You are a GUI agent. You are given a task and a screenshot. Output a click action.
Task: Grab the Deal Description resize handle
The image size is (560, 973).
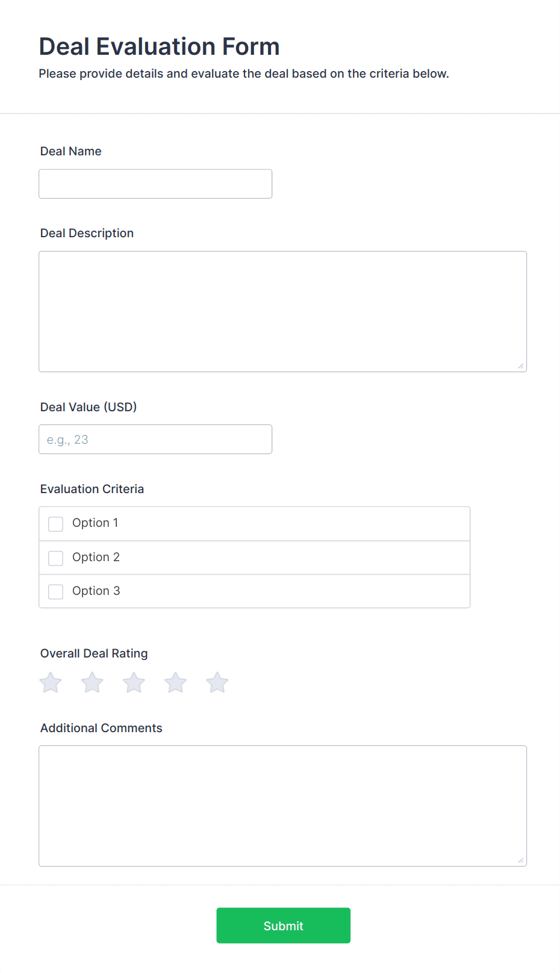tap(521, 366)
